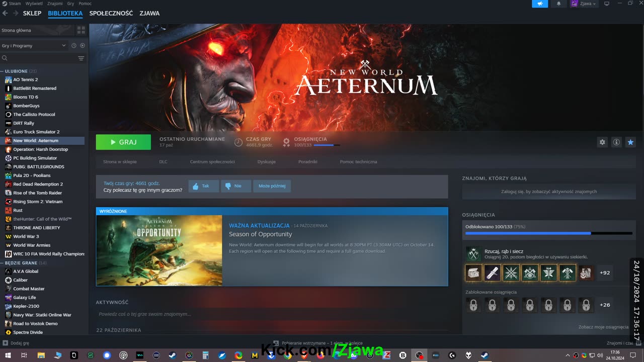
Task: Open the Dyskusje tab
Action: click(267, 162)
